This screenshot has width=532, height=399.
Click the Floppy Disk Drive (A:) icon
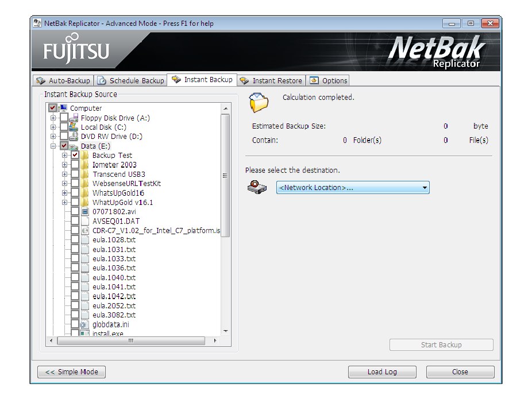point(74,118)
